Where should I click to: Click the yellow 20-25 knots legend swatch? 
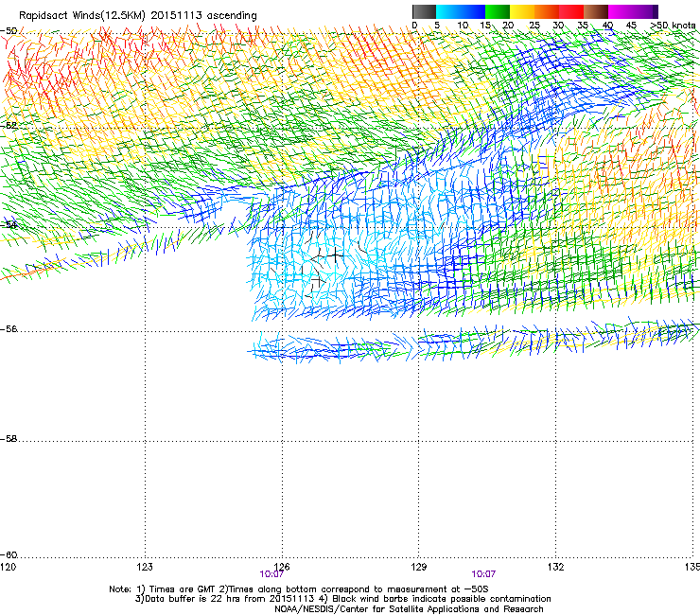pyautogui.click(x=522, y=11)
